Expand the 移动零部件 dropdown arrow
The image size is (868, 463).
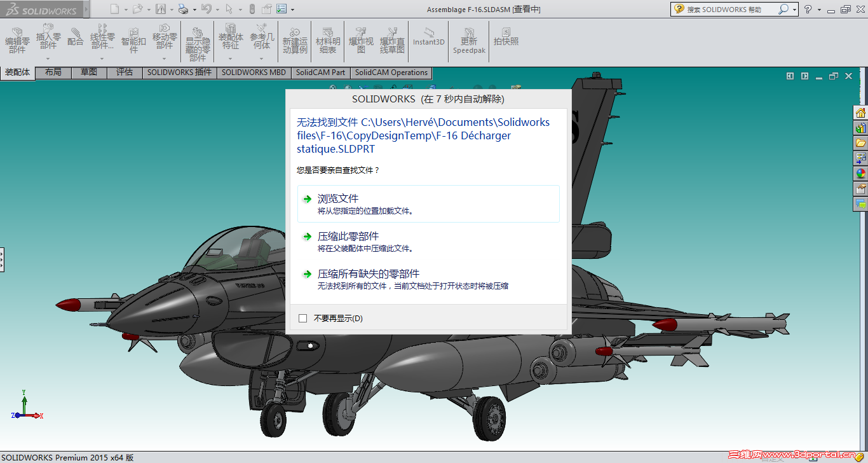pyautogui.click(x=165, y=59)
